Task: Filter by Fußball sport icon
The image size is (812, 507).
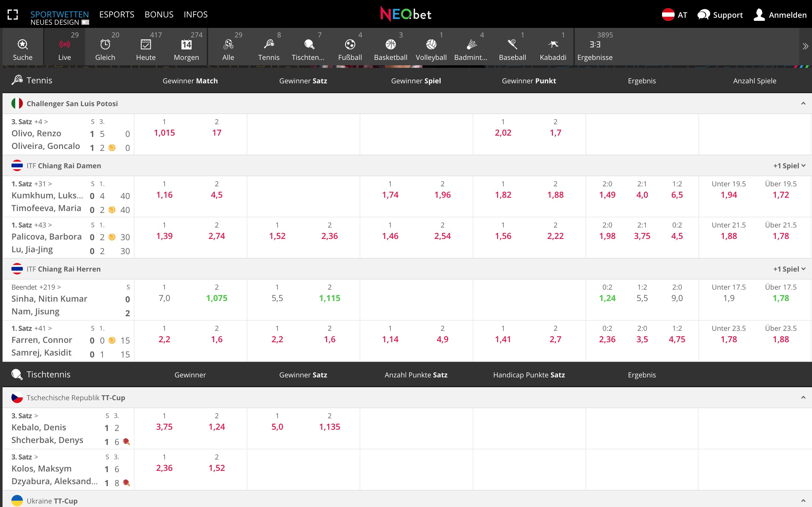Action: point(350,47)
